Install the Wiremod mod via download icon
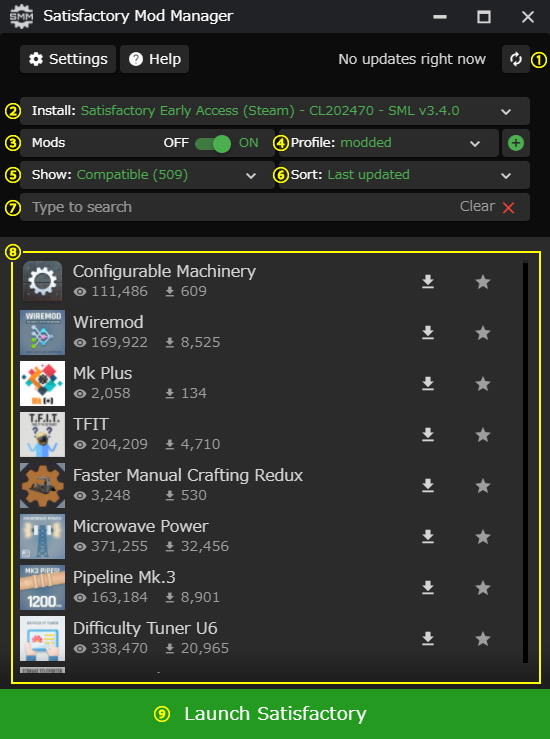550x739 pixels. tap(427, 333)
